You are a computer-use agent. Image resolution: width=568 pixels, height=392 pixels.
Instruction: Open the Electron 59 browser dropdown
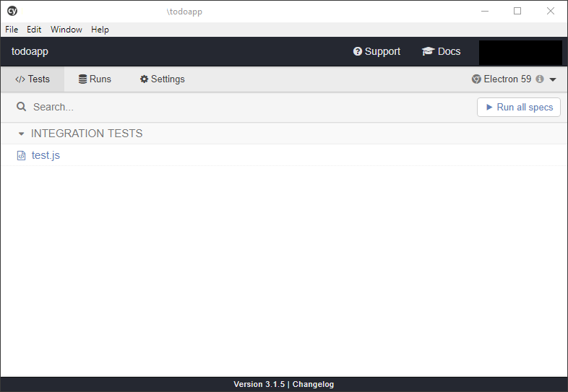coord(513,79)
